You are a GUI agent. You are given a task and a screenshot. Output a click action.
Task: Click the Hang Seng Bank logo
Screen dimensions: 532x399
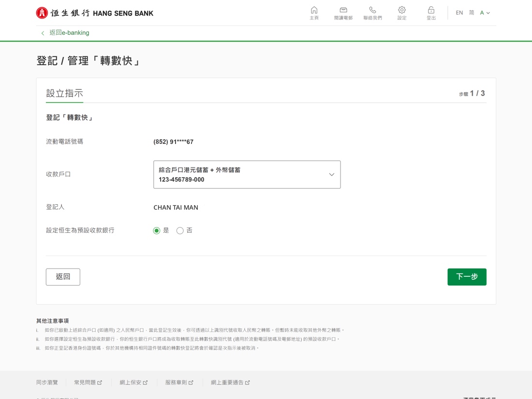(x=95, y=13)
